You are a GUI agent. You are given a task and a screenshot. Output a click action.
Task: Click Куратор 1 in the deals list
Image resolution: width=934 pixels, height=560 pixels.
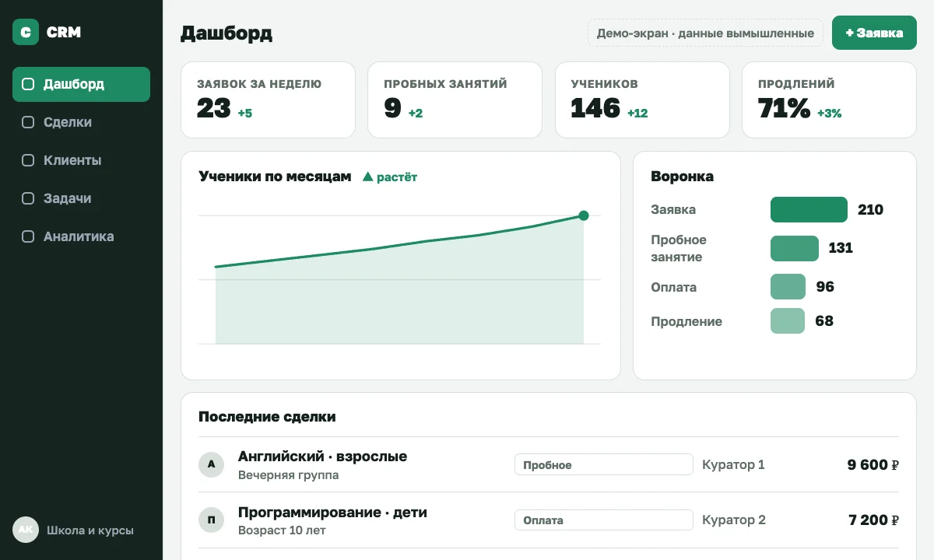coord(733,464)
